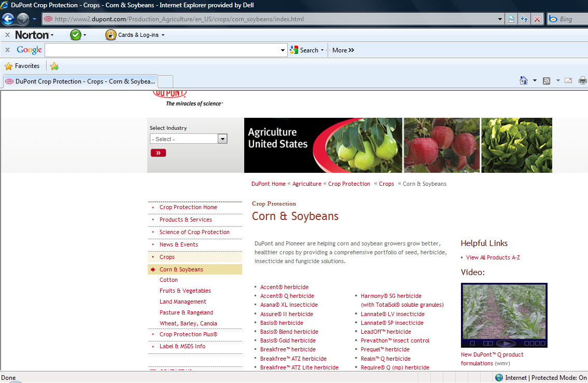Screen dimensions: 588x383
Task: Close the Google toolbar
Action: (x=7, y=50)
